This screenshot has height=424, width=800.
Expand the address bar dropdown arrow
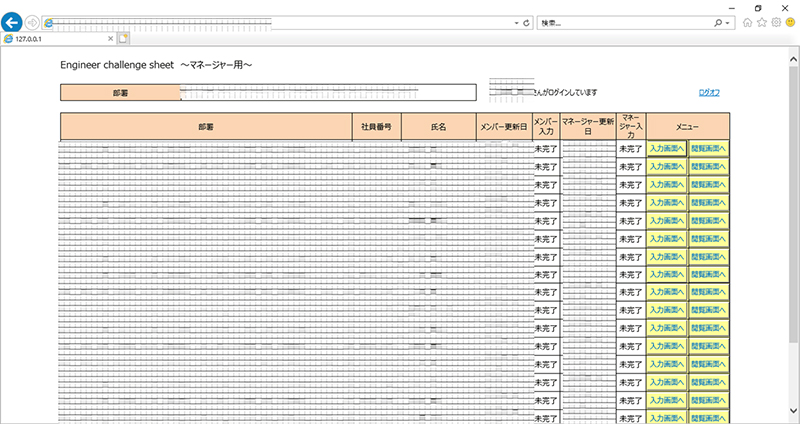(x=517, y=23)
